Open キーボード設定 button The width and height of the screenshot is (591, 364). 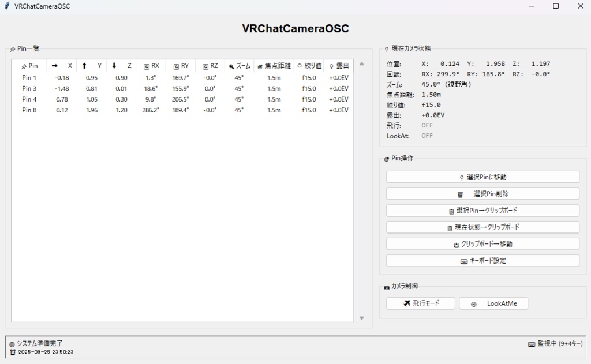click(x=482, y=261)
